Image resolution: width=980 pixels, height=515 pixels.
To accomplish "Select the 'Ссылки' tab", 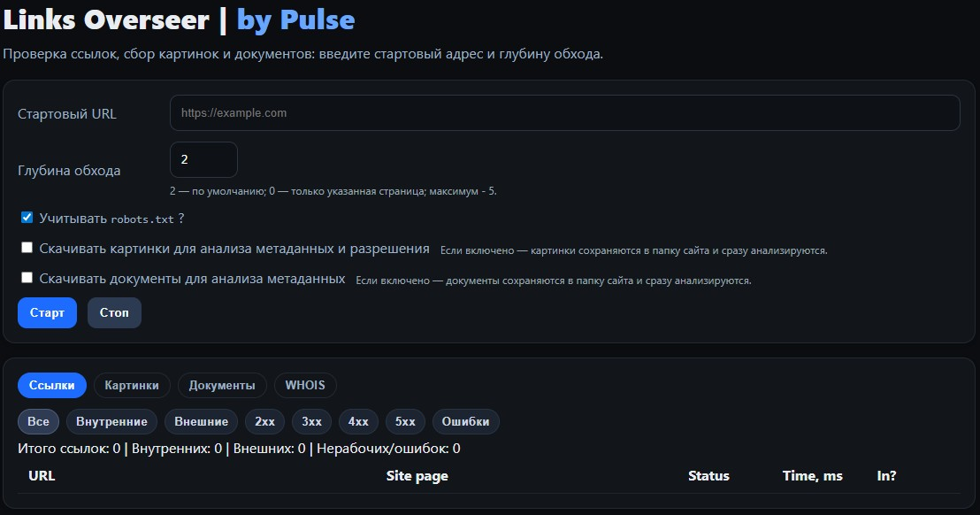I will [x=51, y=385].
